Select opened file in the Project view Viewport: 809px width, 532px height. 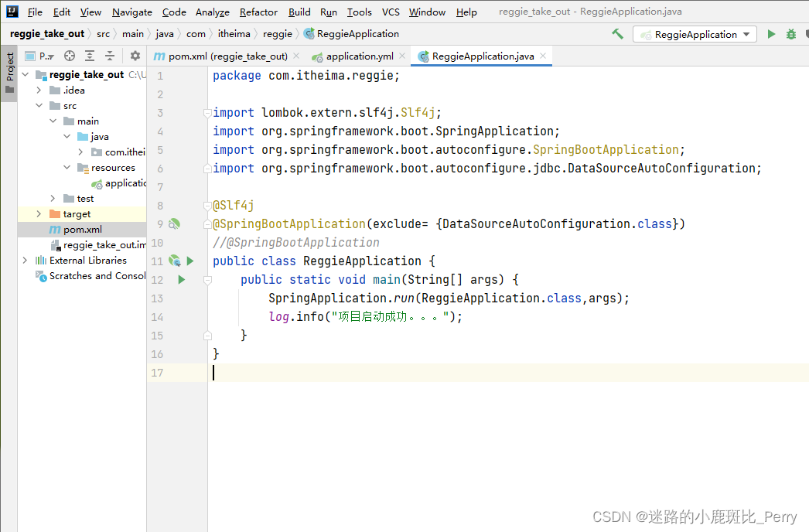[68, 56]
